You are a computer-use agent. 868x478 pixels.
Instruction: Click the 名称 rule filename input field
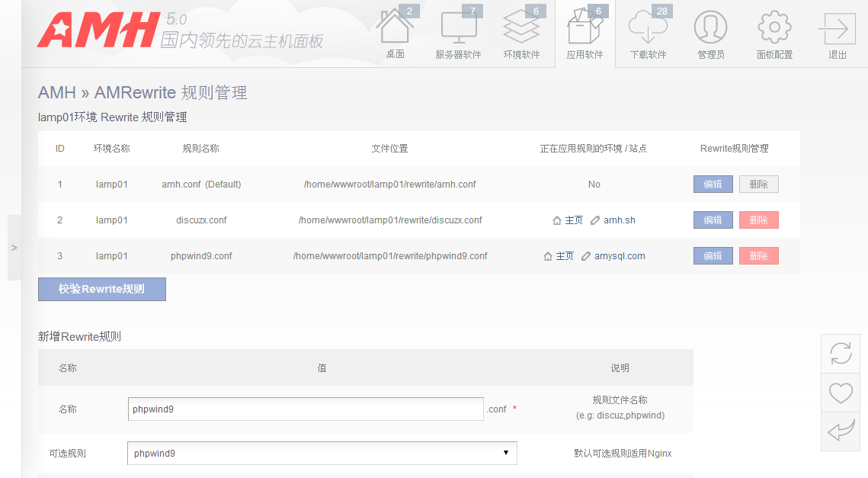point(306,409)
